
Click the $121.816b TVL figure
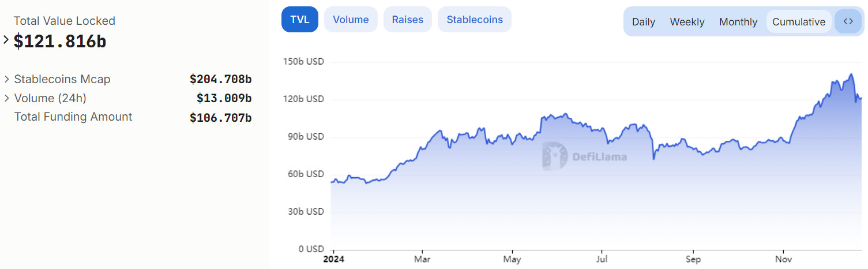[60, 42]
